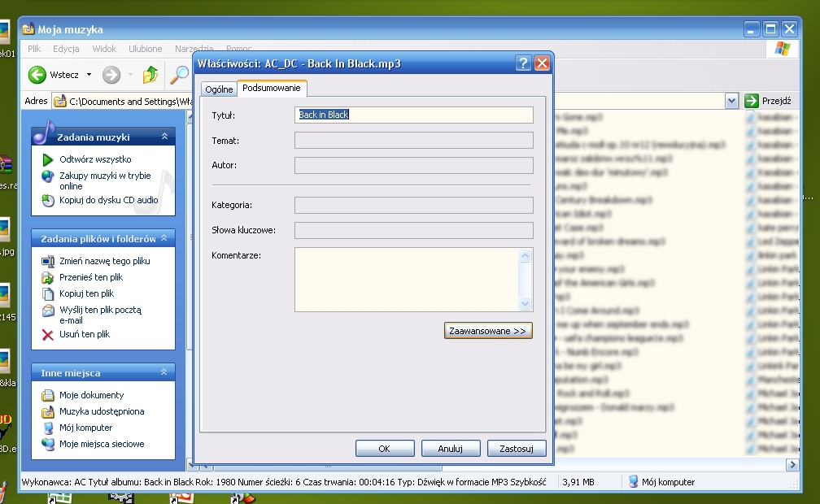The width and height of the screenshot is (820, 504).
Task: Open the Muzyka udostępniona link
Action: [102, 411]
